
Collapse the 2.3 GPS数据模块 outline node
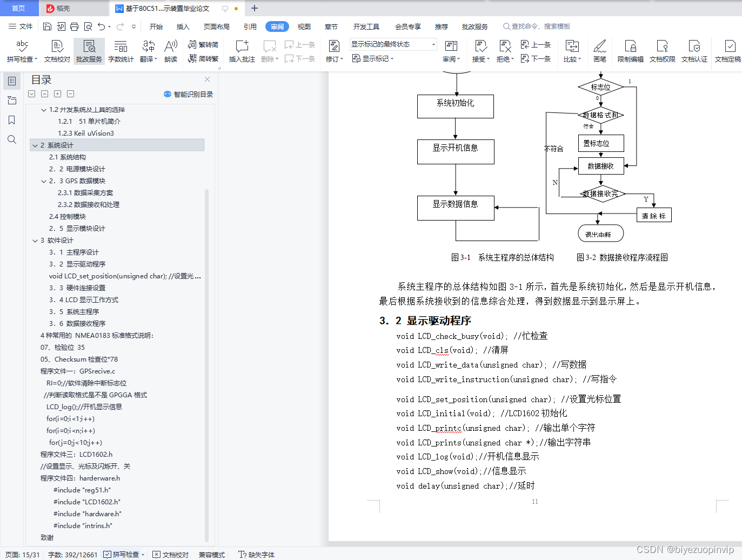coord(44,181)
